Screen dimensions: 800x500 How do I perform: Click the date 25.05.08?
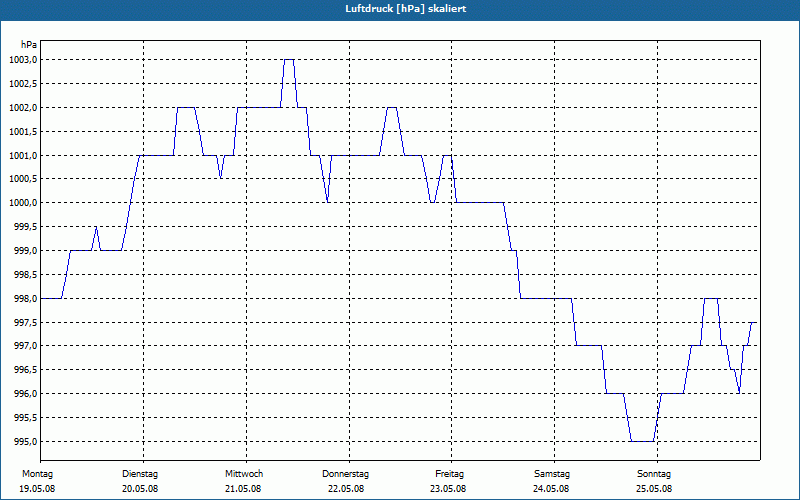[654, 489]
